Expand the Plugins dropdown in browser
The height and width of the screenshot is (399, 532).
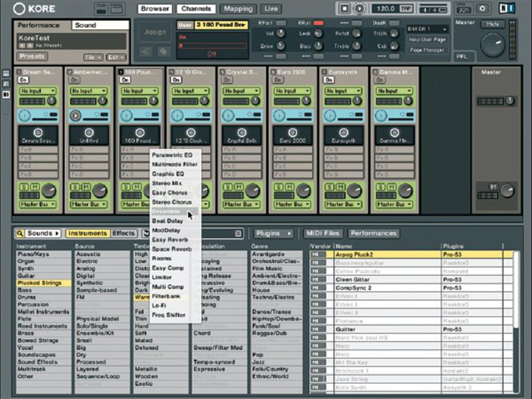click(x=273, y=234)
